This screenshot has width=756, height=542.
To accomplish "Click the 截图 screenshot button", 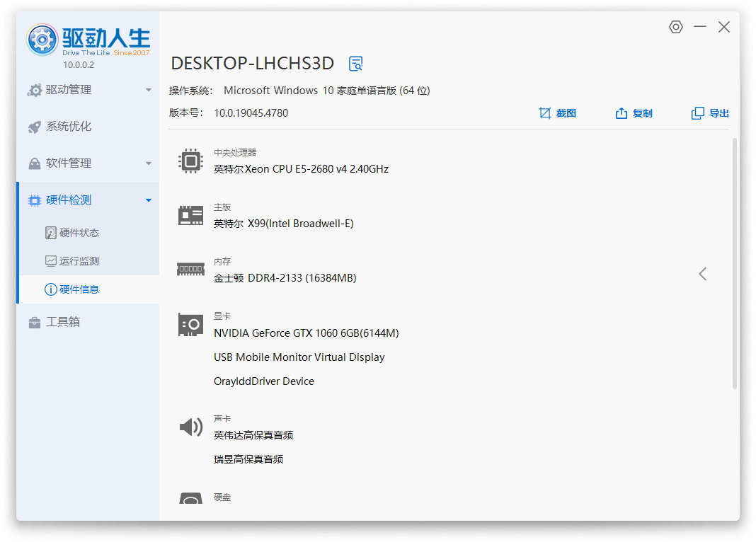I will point(557,113).
